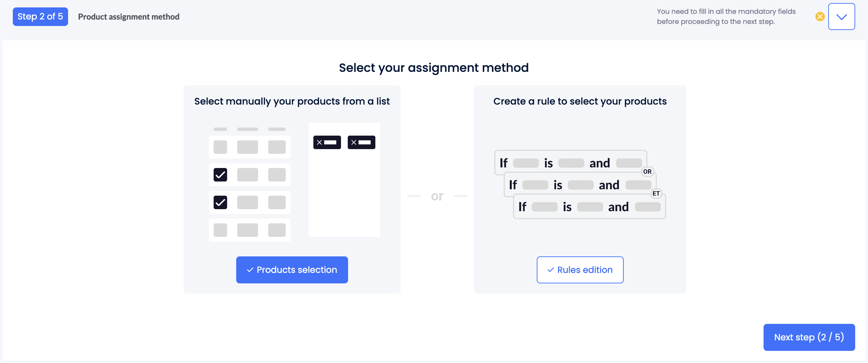Click the checkmark icon in Rules edition button
This screenshot has width=868, height=363.
click(x=551, y=270)
